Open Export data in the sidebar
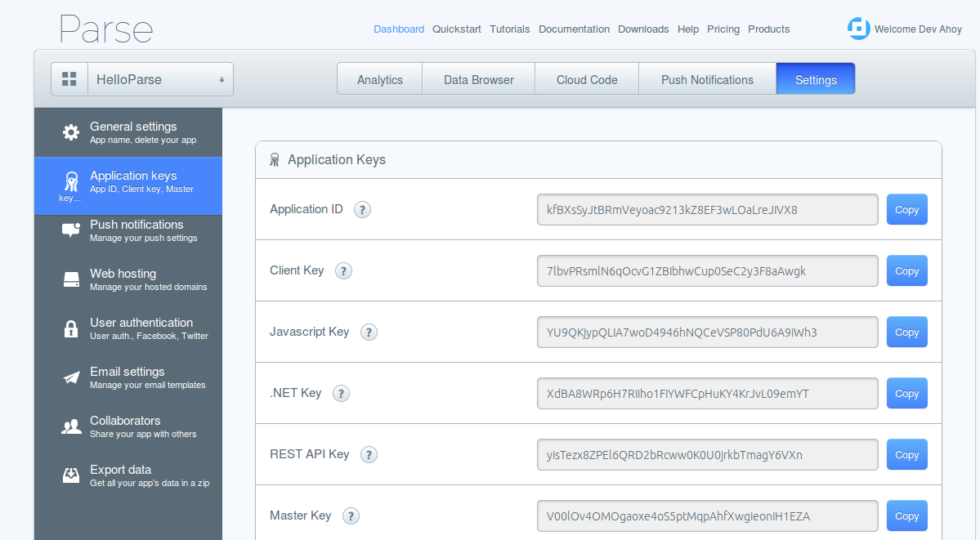Viewport: 980px width, 540px height. 128,475
